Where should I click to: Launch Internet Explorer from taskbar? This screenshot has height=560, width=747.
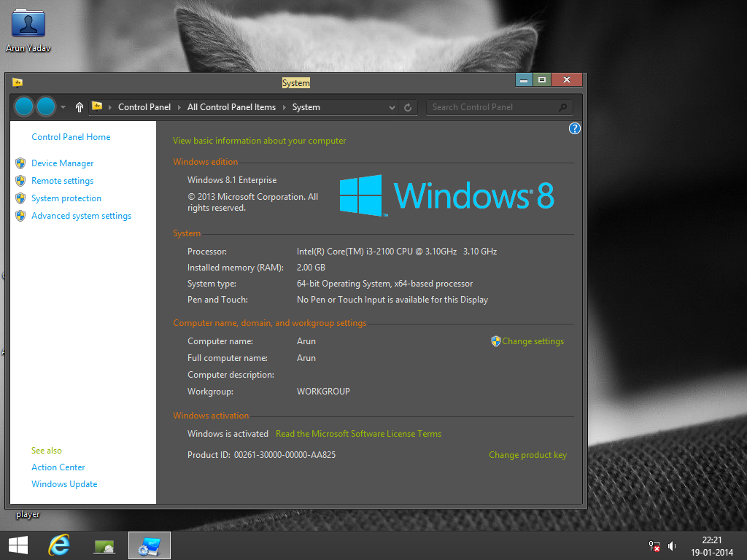click(59, 545)
